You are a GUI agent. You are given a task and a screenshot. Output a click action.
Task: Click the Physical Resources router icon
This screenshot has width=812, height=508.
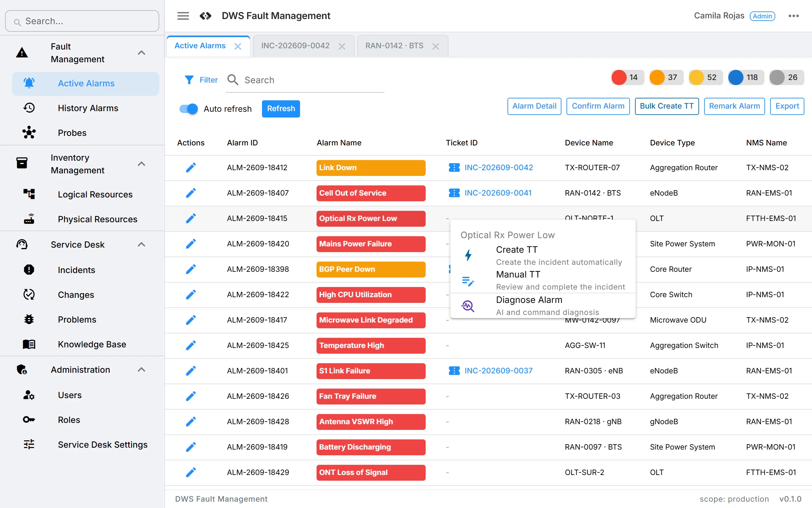pos(29,219)
